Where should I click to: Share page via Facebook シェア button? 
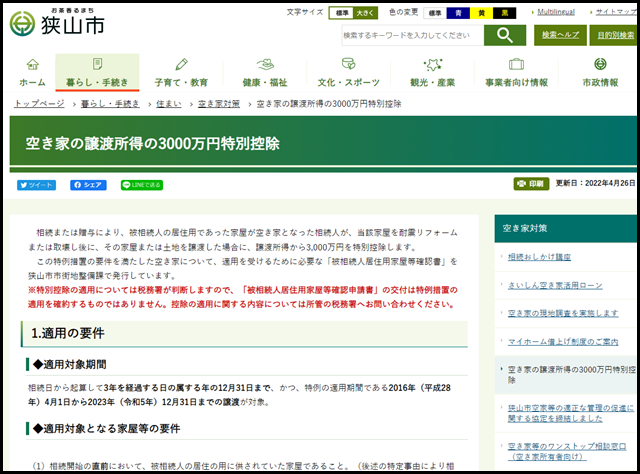(x=88, y=185)
